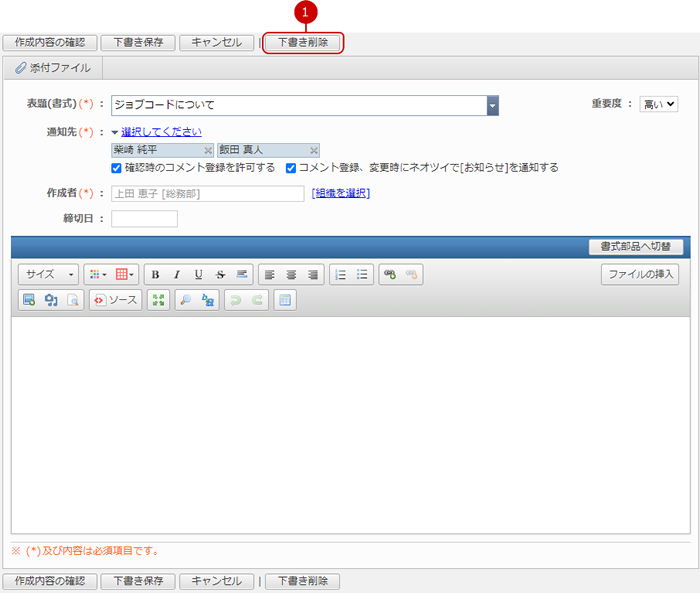This screenshot has width=700, height=593.
Task: Click ファイルの挿入 button
Action: tap(640, 274)
